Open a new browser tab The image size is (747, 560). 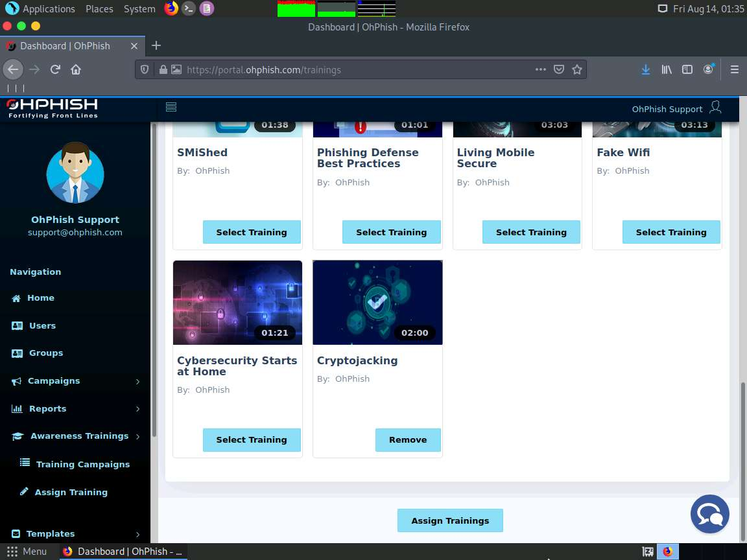click(156, 45)
